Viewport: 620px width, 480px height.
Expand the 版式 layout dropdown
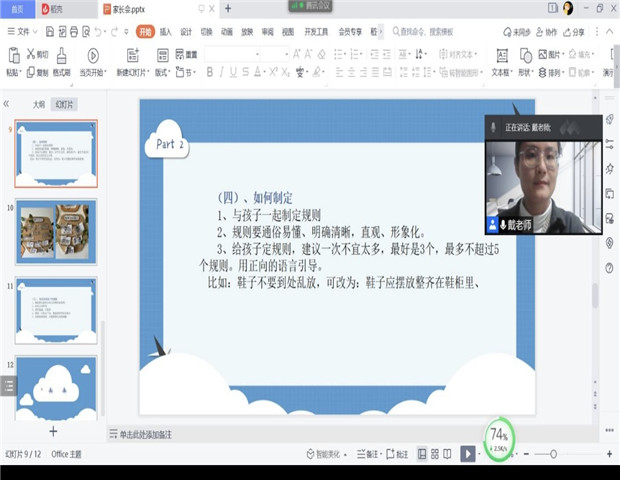[x=163, y=73]
